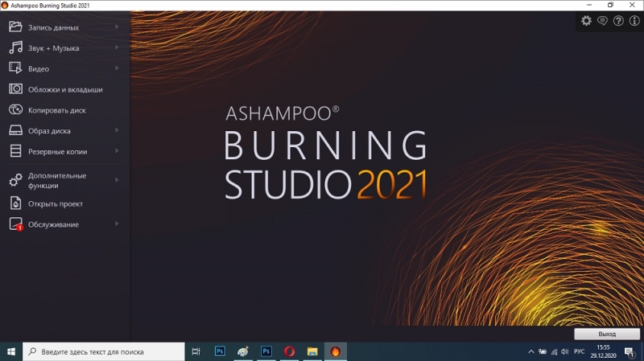Expand the Дополнительные функции submenu arrow
The image size is (644, 361).
(x=117, y=179)
